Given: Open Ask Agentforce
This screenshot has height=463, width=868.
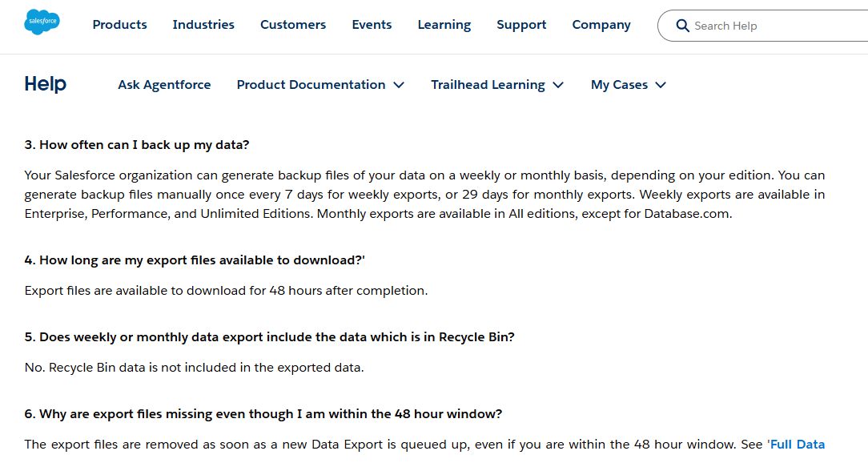Looking at the screenshot, I should [x=164, y=85].
